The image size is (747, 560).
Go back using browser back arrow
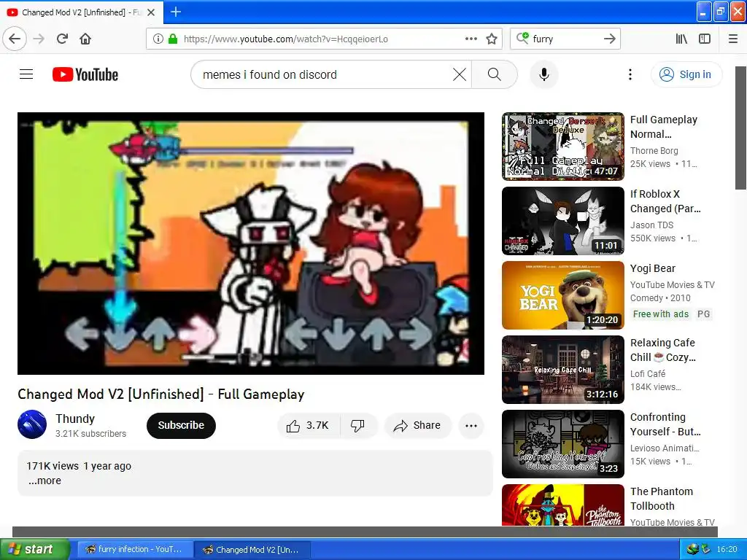(15, 39)
